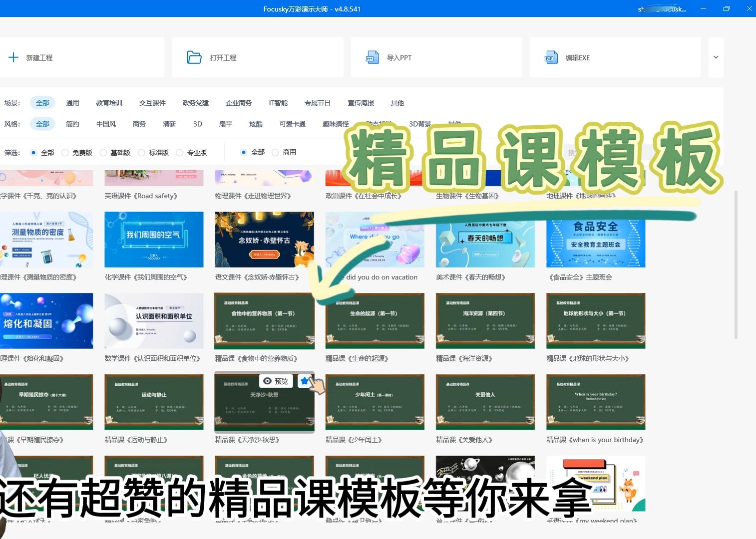Click the EXE file edit icon
The width and height of the screenshot is (756, 539).
pos(551,57)
